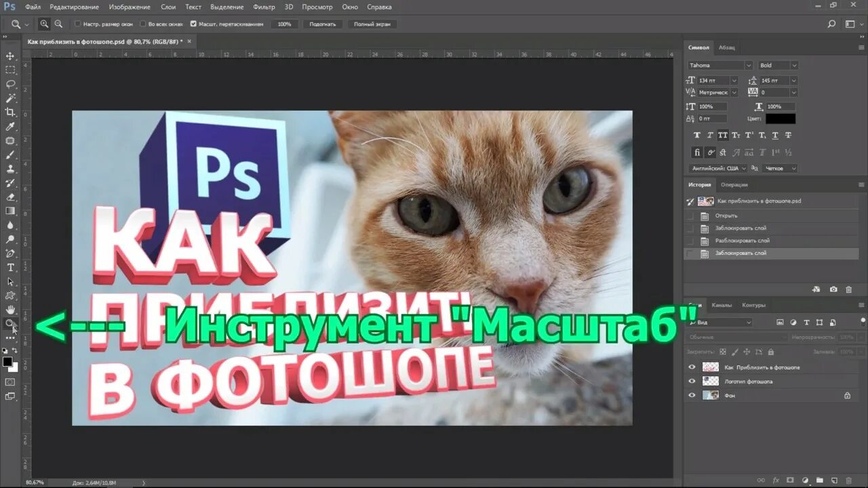Delete layer with Layers panel trash icon
The width and height of the screenshot is (868, 488).
[x=850, y=481]
